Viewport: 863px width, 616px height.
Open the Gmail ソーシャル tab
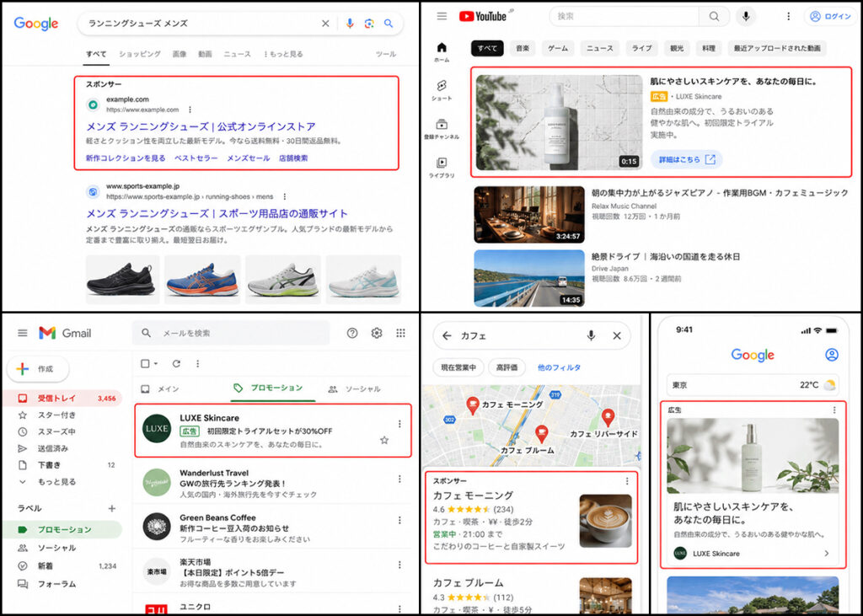tap(356, 388)
